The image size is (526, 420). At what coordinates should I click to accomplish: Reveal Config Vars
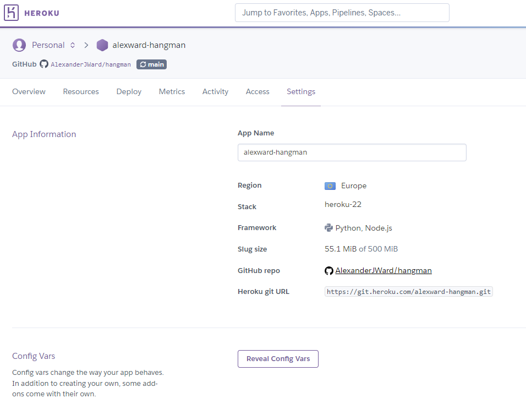tap(278, 359)
